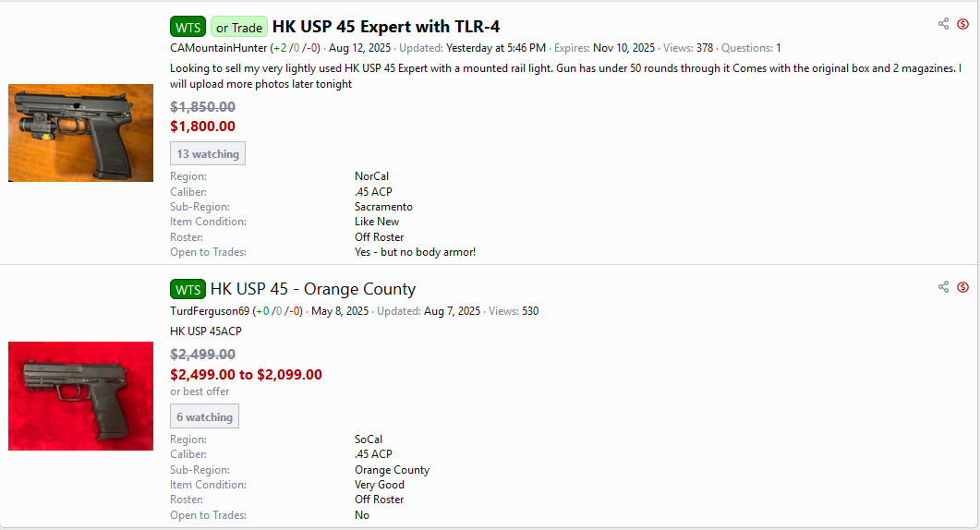
Task: Click the '13 watching' button
Action: coord(208,154)
